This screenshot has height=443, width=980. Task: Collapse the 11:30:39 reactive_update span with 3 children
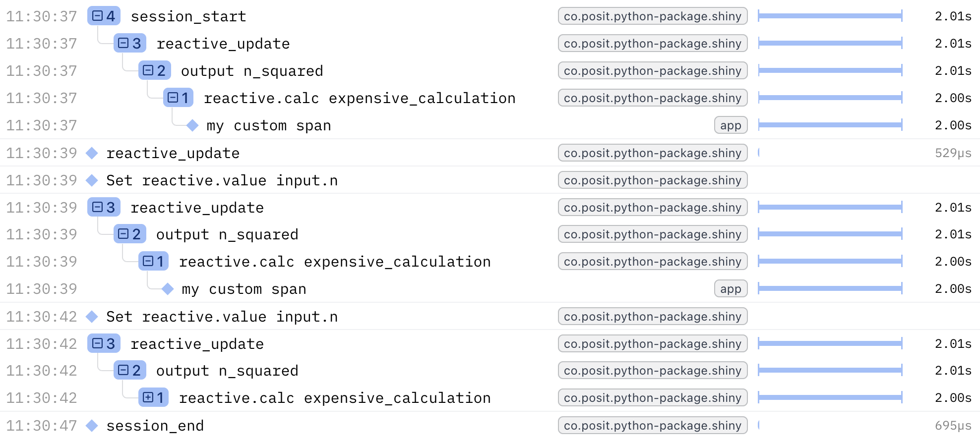click(x=98, y=208)
